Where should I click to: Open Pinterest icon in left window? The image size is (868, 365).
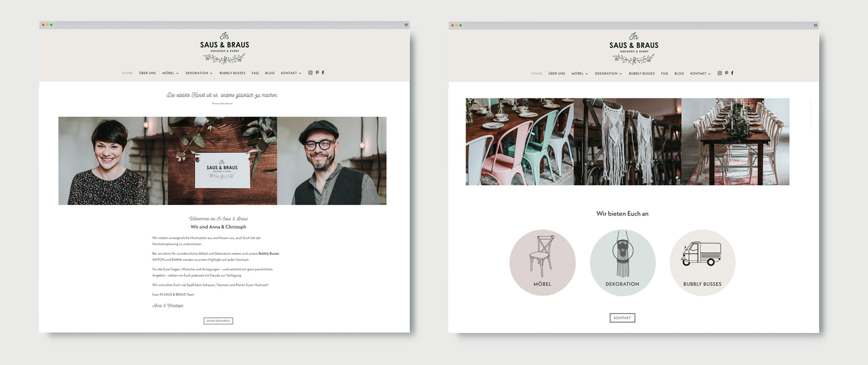click(x=317, y=73)
